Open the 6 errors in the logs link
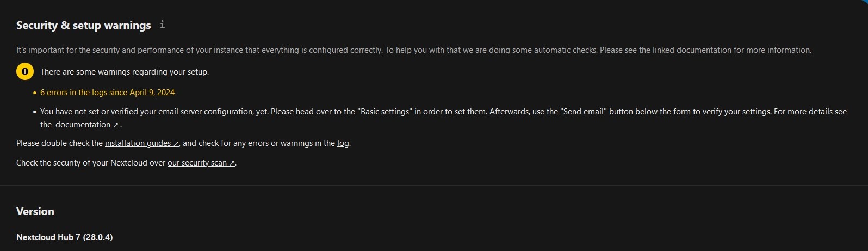 point(107,93)
